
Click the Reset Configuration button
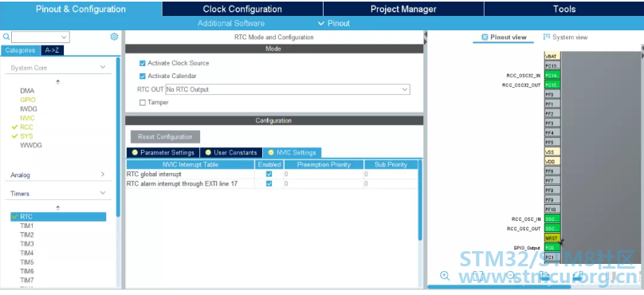coord(165,137)
